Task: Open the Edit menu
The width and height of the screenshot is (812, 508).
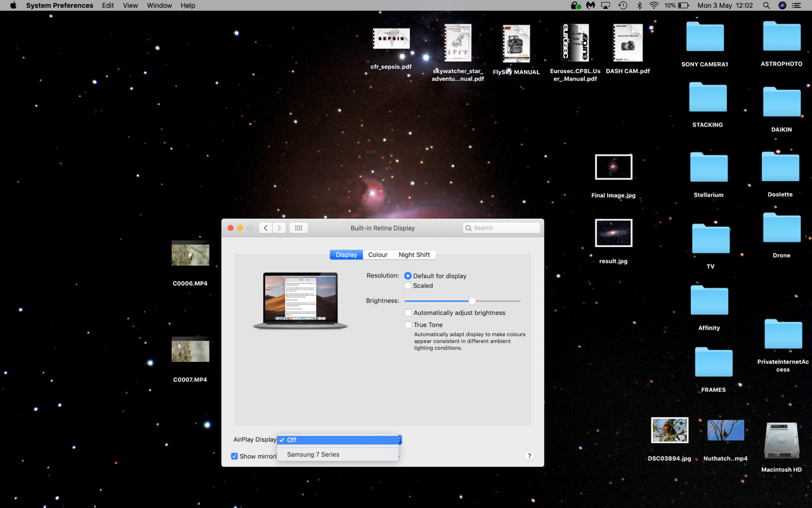Action: 108,5
